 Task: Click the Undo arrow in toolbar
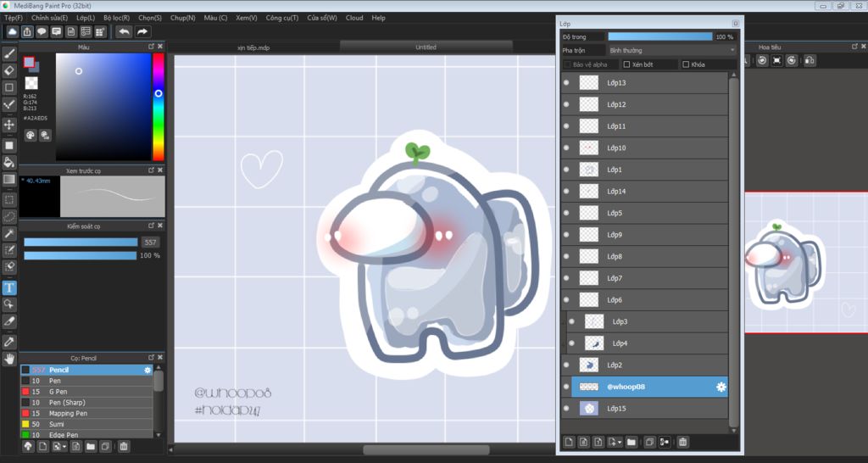124,31
